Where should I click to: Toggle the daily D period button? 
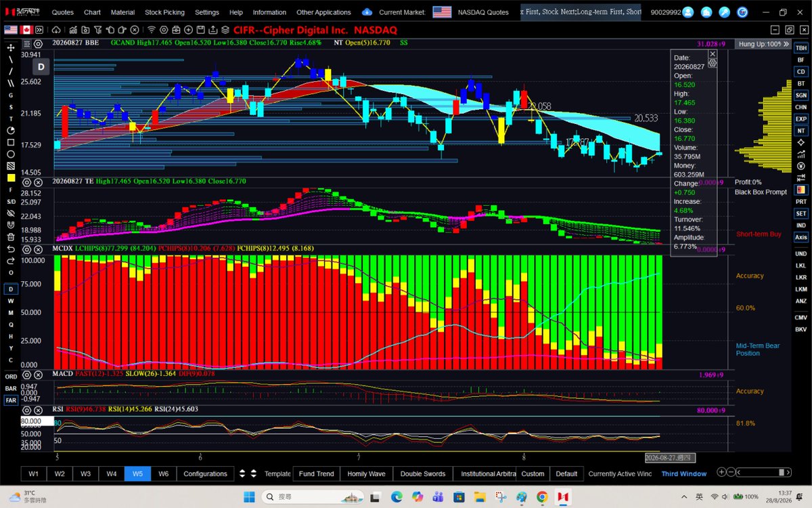click(x=11, y=289)
